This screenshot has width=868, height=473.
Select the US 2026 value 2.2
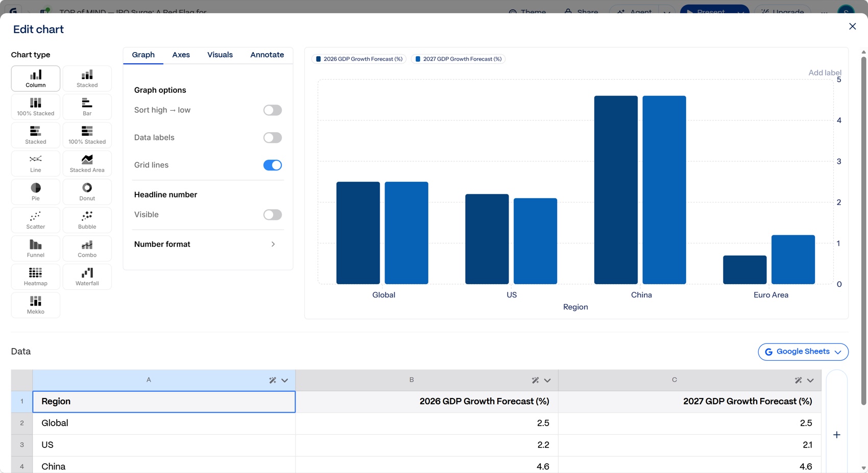(427, 445)
